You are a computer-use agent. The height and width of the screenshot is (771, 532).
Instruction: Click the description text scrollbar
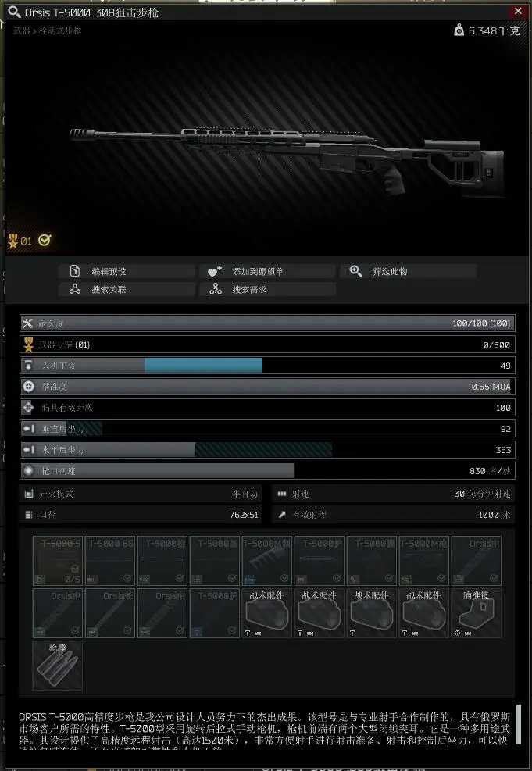click(518, 724)
